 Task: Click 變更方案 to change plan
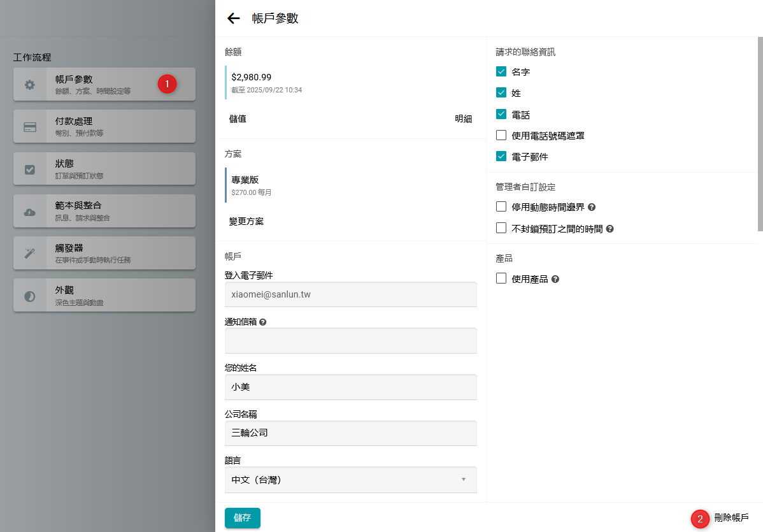pyautogui.click(x=246, y=222)
